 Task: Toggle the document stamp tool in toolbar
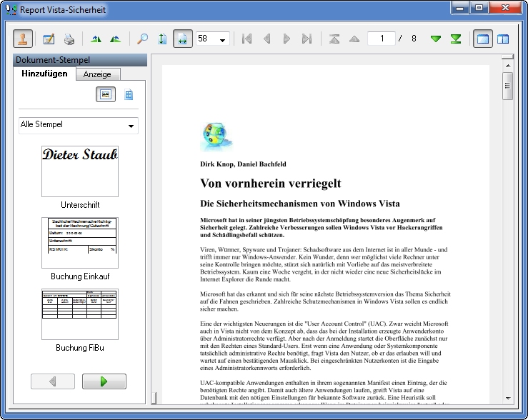click(23, 39)
